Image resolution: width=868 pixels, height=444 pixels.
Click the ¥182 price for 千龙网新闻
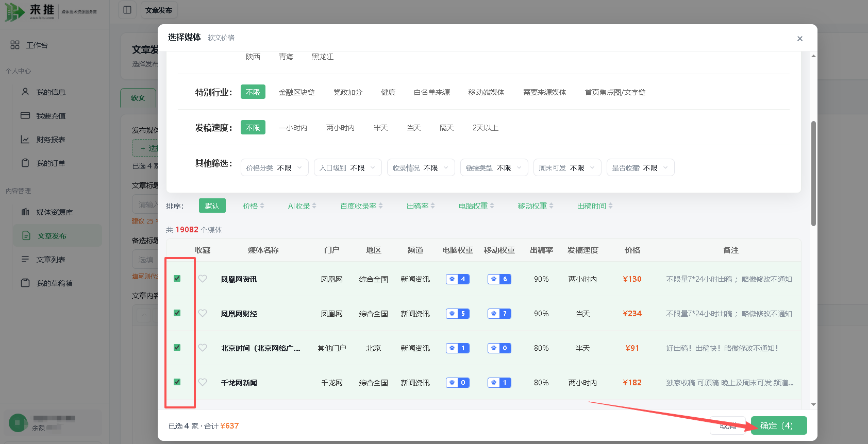tap(632, 383)
